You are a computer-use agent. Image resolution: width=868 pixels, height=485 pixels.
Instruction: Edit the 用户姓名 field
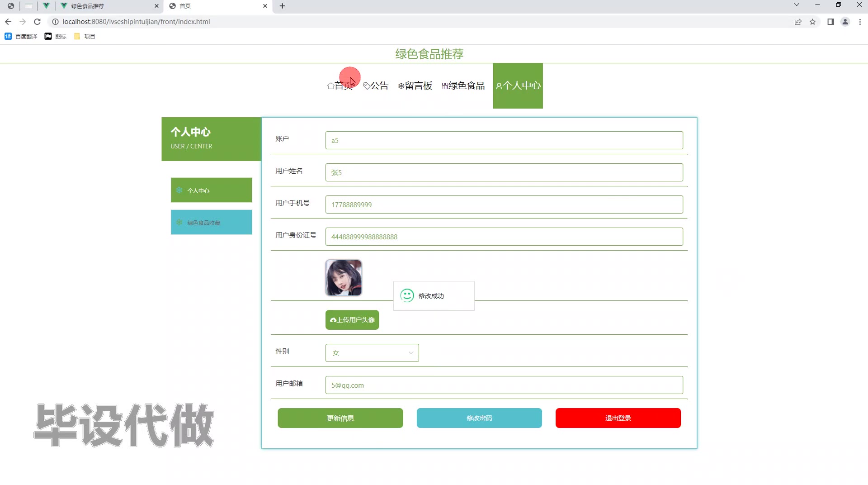504,172
